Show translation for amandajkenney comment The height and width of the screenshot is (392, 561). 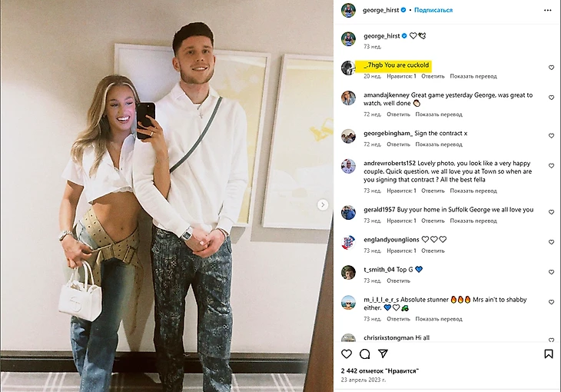point(439,115)
